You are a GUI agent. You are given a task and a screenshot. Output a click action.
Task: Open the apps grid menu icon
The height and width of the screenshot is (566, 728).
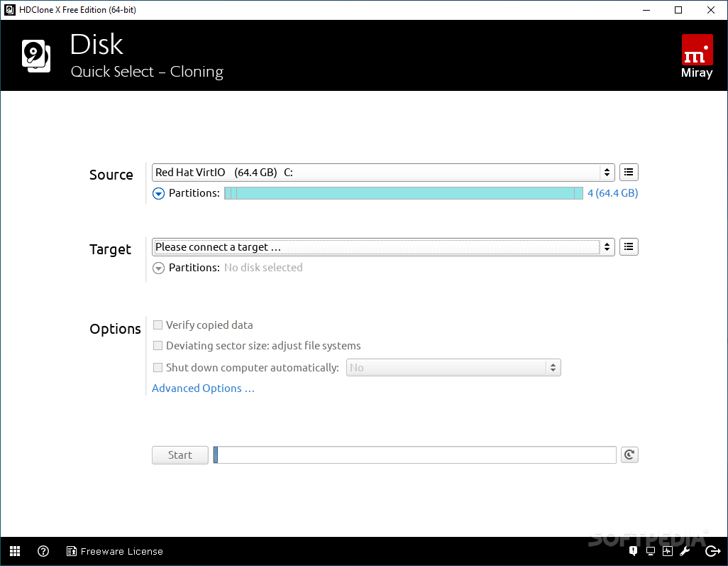[x=15, y=551]
